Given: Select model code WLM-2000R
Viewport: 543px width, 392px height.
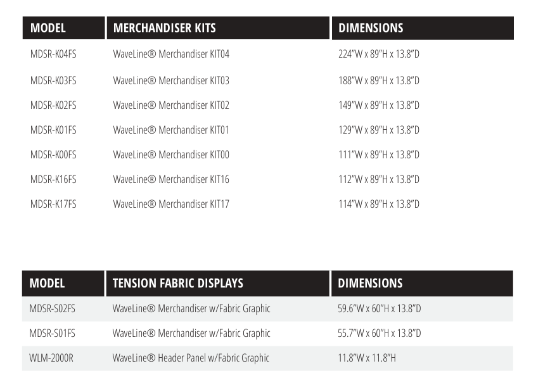Looking at the screenshot, I should tap(51, 358).
